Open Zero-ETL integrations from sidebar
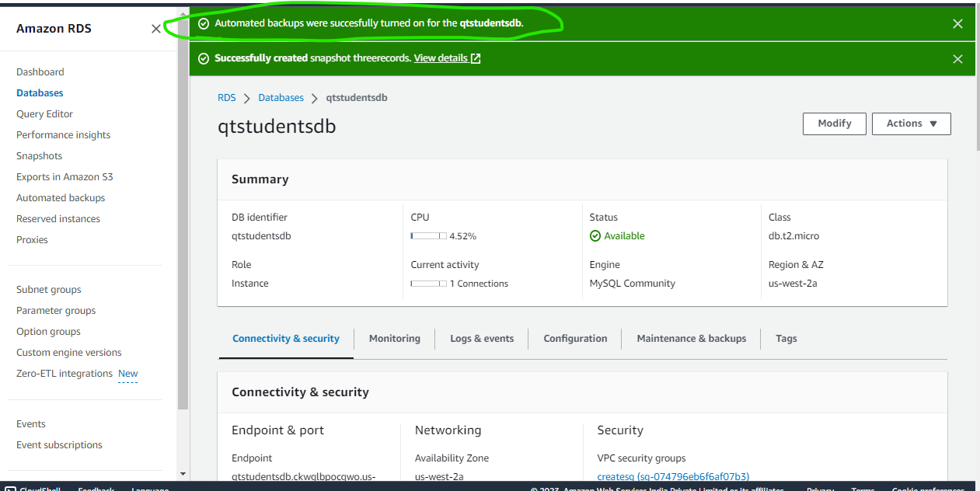 (65, 374)
